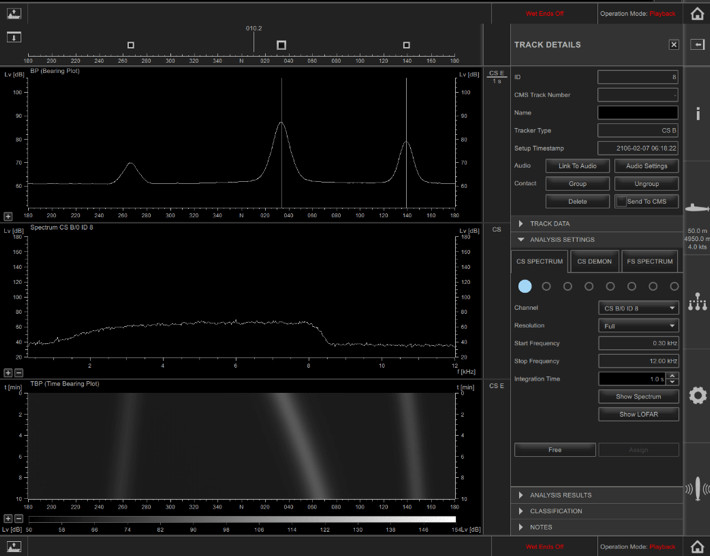Click the Integration Time field 1.0 s
This screenshot has height=556, width=710.
633,379
